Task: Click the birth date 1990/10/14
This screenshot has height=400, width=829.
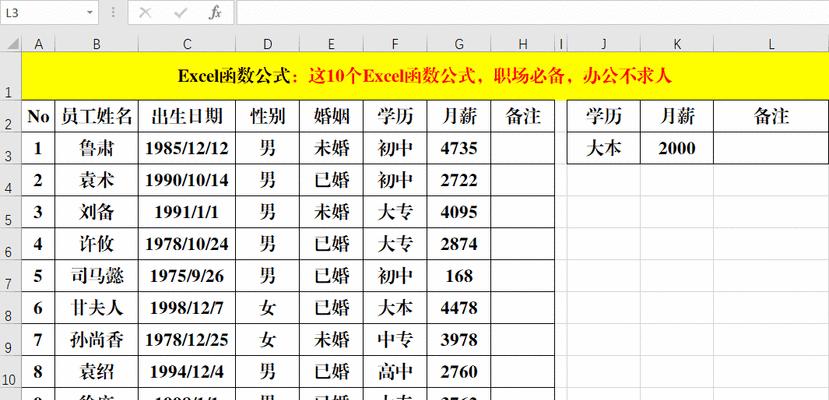Action: click(187, 180)
